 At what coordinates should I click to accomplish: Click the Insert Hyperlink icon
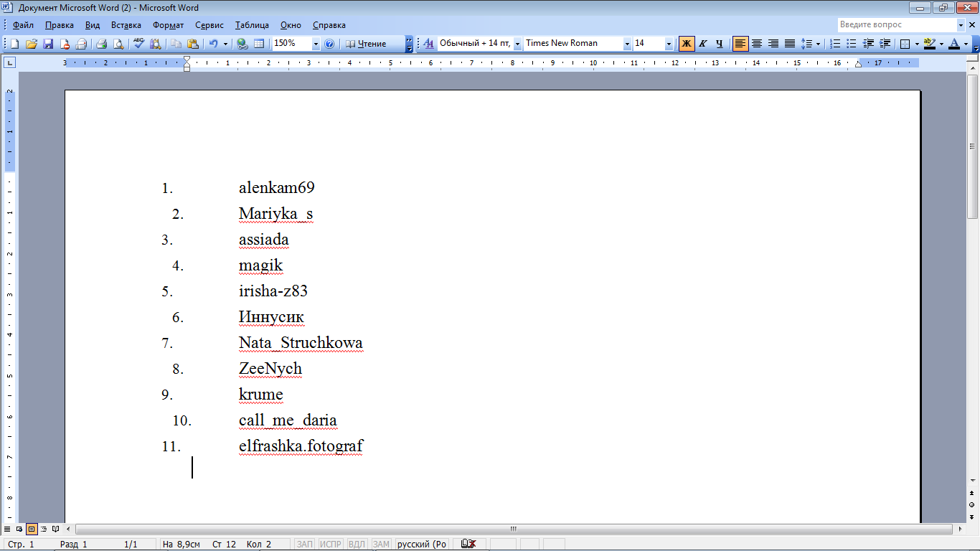[242, 44]
